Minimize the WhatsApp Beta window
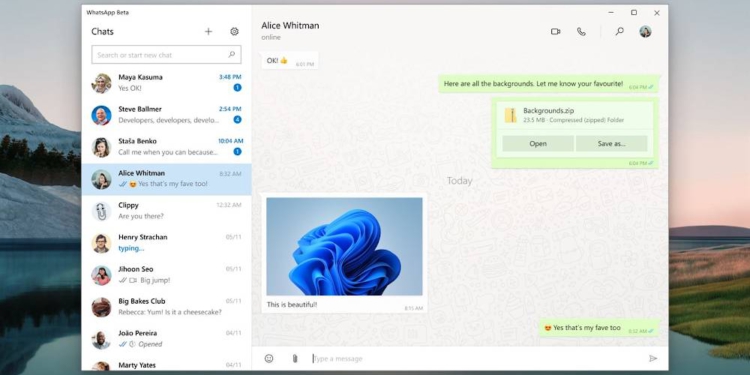Viewport: 750px width, 375px height. coord(611,13)
